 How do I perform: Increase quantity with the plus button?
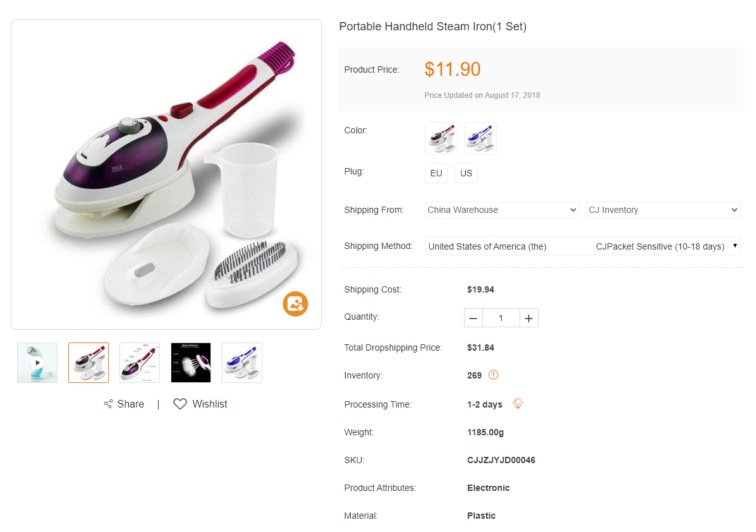pyautogui.click(x=528, y=318)
